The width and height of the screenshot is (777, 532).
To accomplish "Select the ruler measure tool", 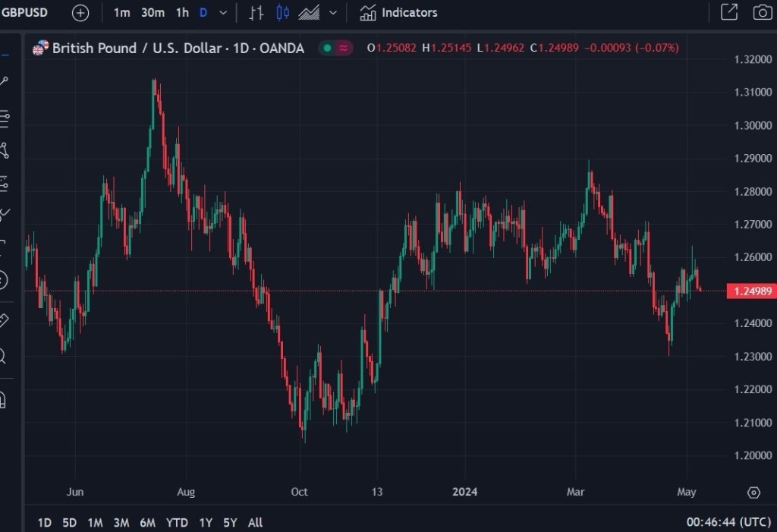I will pos(3,320).
